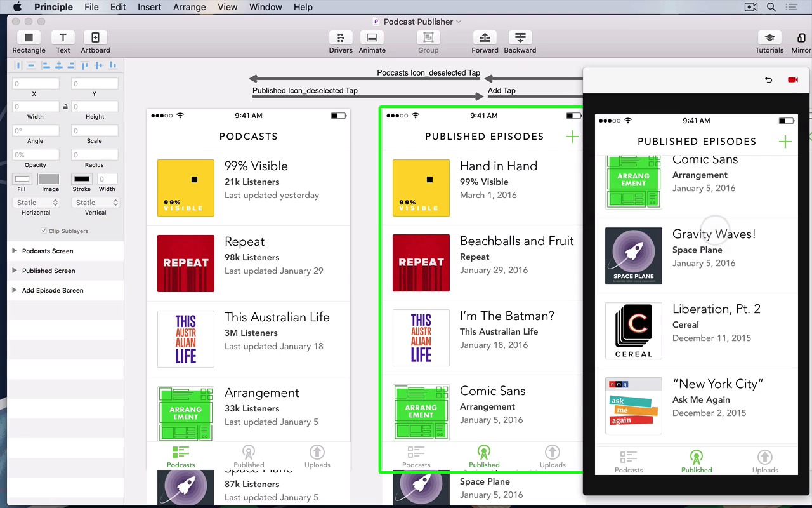Align layers to right edge
Screen dimensions: 812x508
tap(71, 65)
